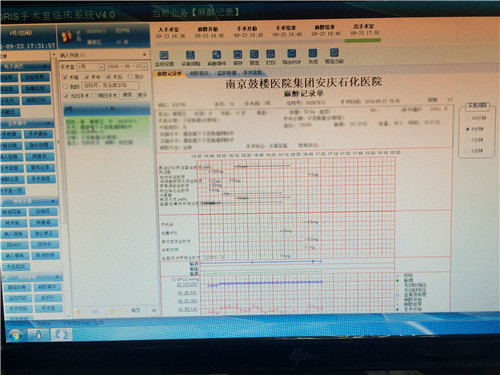Open the Windows Start menu

pyautogui.click(x=15, y=335)
